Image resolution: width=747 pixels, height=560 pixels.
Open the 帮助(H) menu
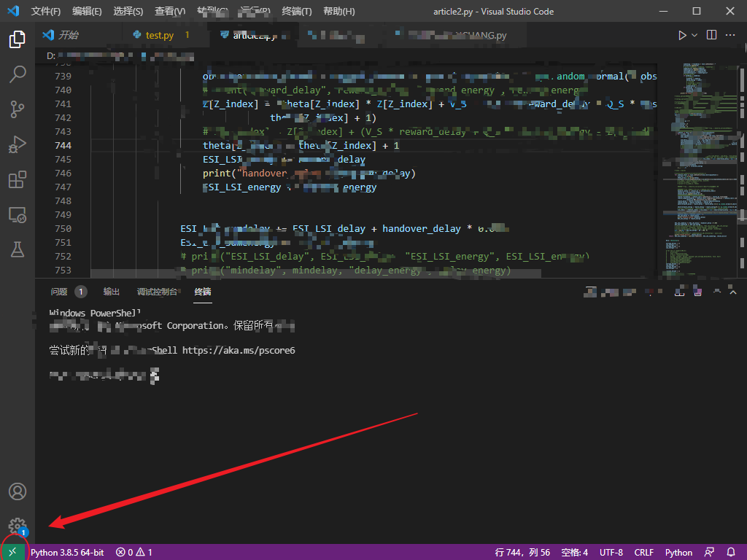click(339, 12)
